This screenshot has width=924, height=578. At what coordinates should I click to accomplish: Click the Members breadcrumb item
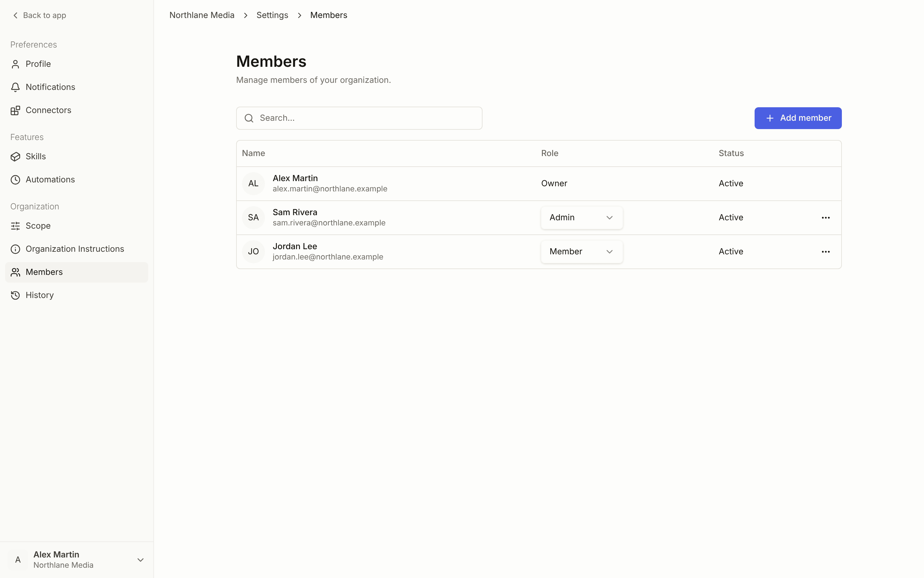click(x=328, y=15)
